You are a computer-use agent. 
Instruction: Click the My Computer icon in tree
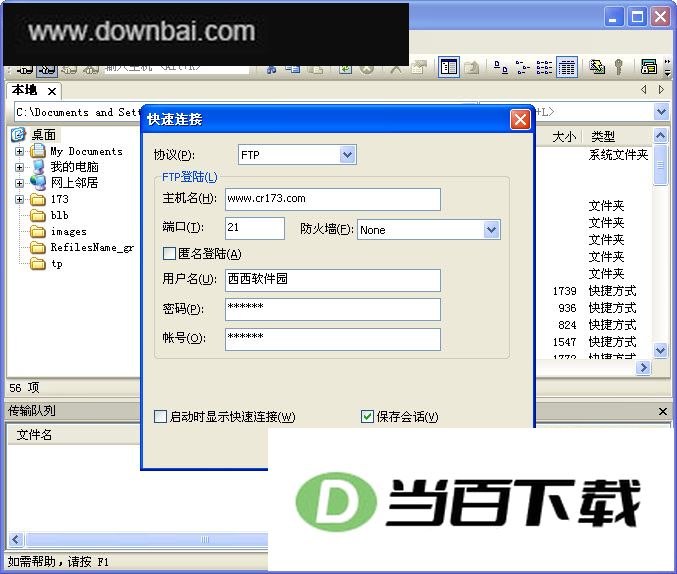(38, 167)
